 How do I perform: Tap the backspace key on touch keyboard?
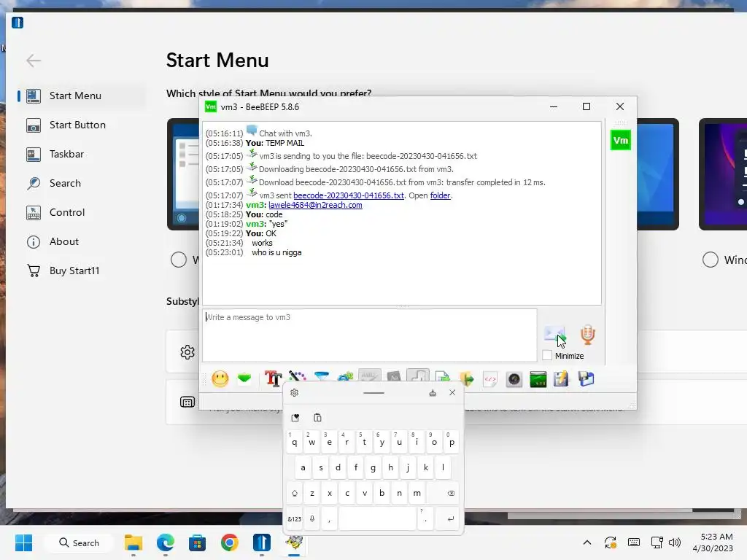[443, 493]
